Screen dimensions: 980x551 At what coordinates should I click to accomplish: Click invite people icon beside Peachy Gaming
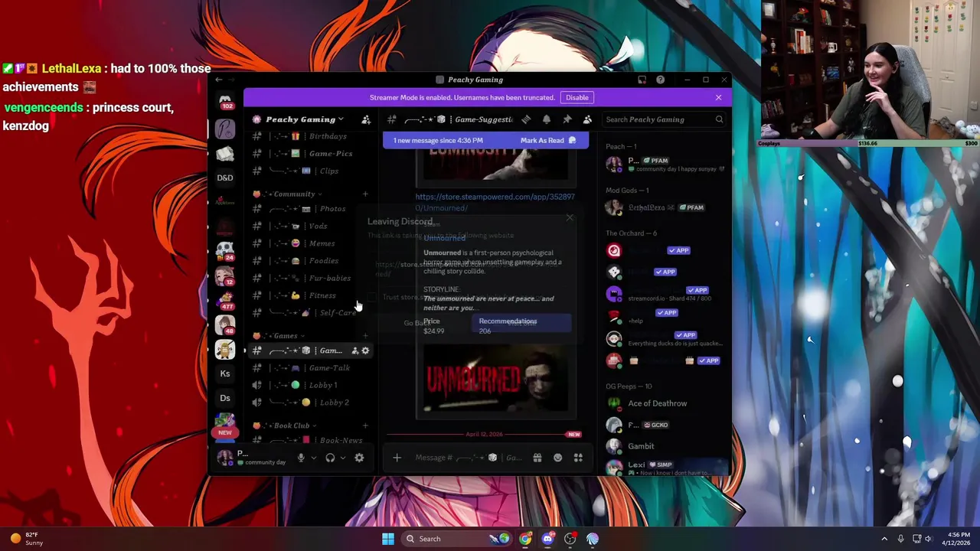click(366, 119)
